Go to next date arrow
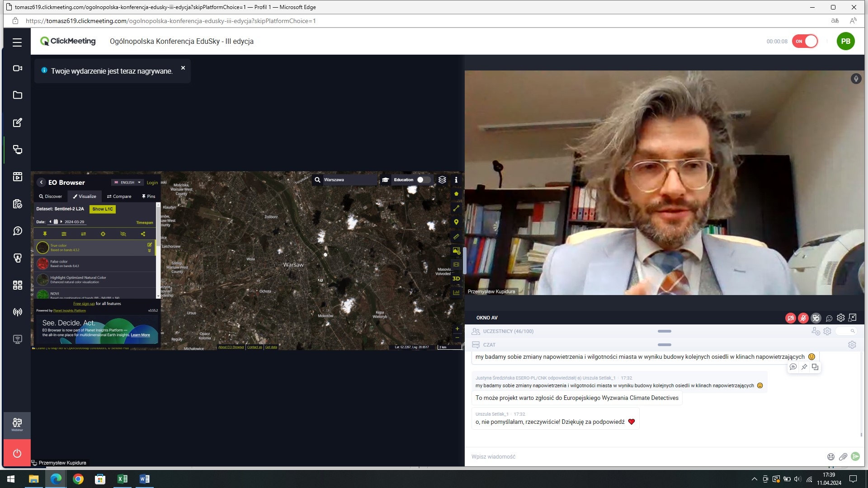 pyautogui.click(x=61, y=222)
